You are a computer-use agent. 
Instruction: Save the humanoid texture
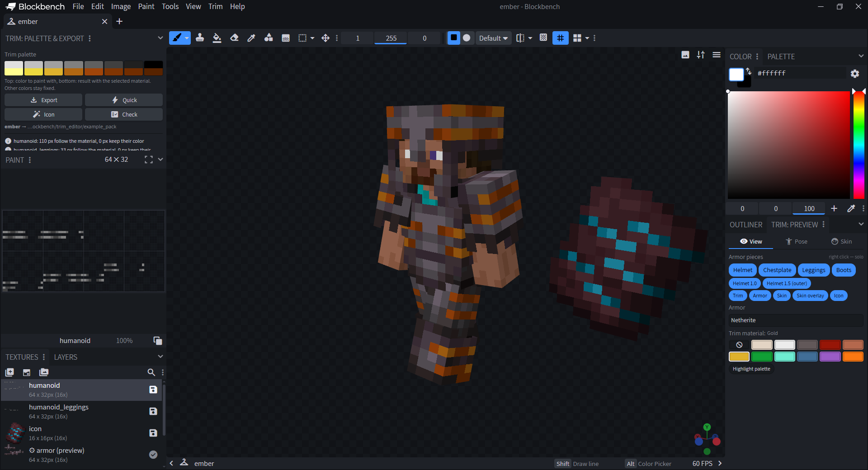(x=153, y=390)
